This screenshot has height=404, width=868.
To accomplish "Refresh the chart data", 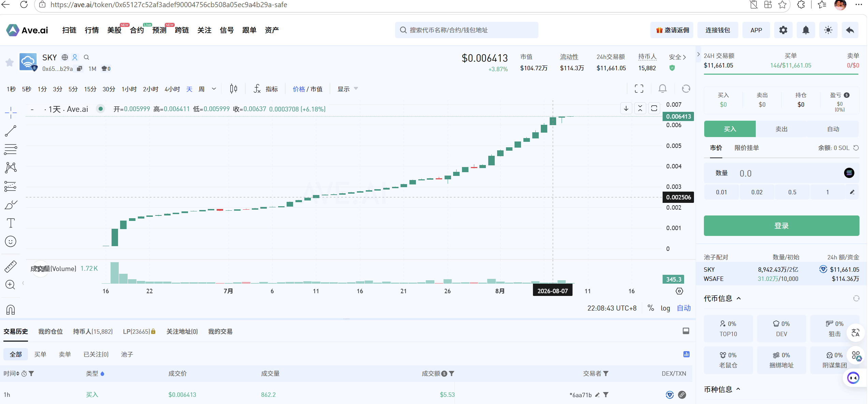I will (x=686, y=89).
